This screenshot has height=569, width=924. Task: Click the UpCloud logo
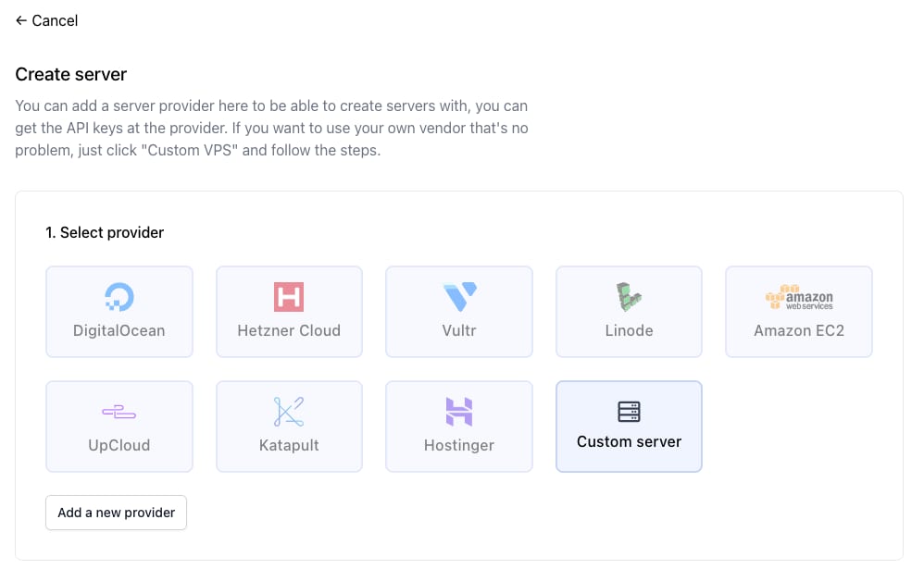(x=119, y=409)
